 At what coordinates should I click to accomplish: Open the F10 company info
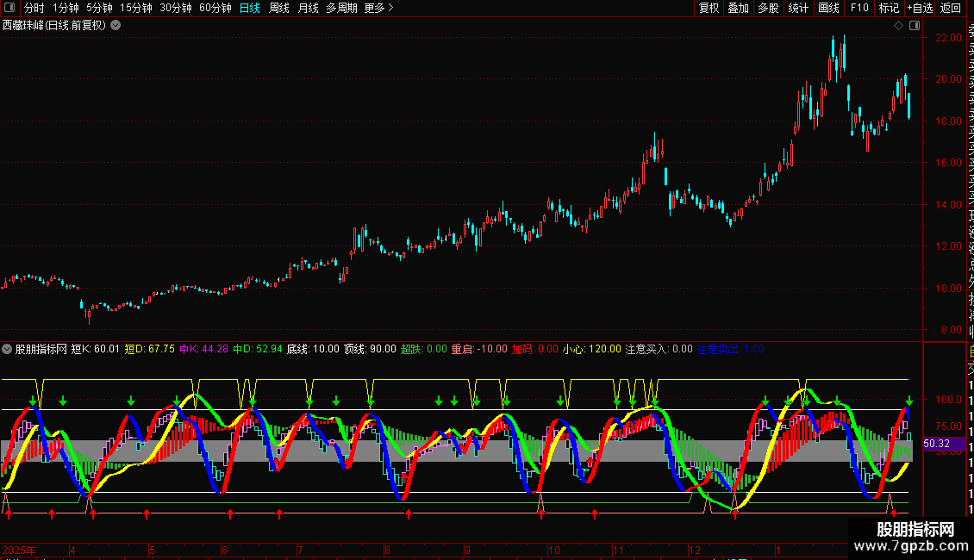[x=859, y=8]
